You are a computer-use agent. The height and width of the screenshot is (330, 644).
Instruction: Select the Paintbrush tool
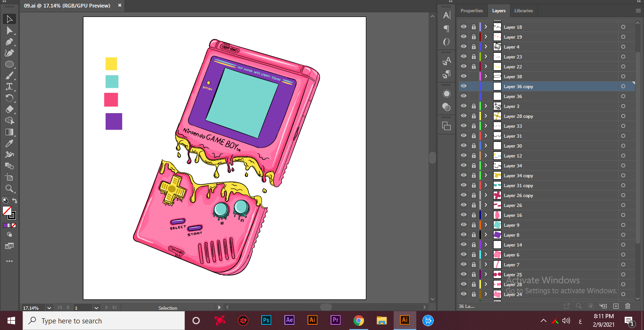point(9,76)
